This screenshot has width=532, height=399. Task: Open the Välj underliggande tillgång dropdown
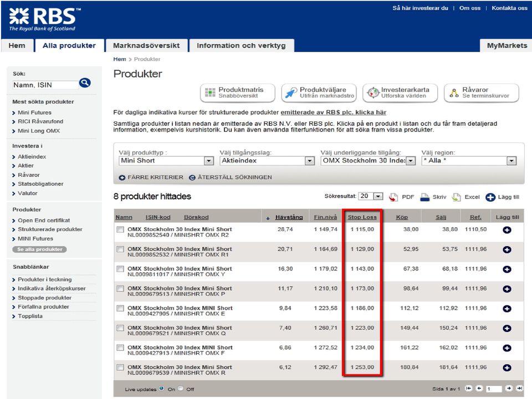tap(368, 161)
